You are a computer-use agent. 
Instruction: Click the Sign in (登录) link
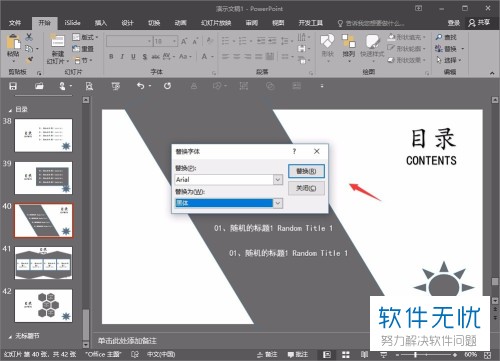point(454,23)
